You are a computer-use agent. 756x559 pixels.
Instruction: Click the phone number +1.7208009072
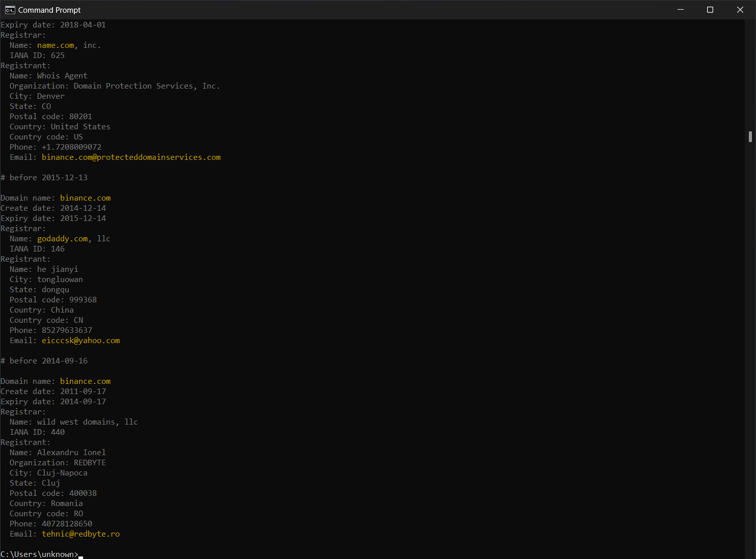(71, 147)
